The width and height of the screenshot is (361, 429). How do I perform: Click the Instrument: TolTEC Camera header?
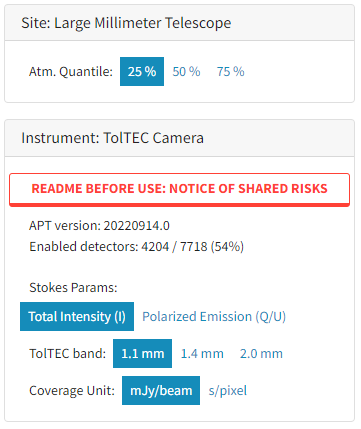[x=179, y=138]
